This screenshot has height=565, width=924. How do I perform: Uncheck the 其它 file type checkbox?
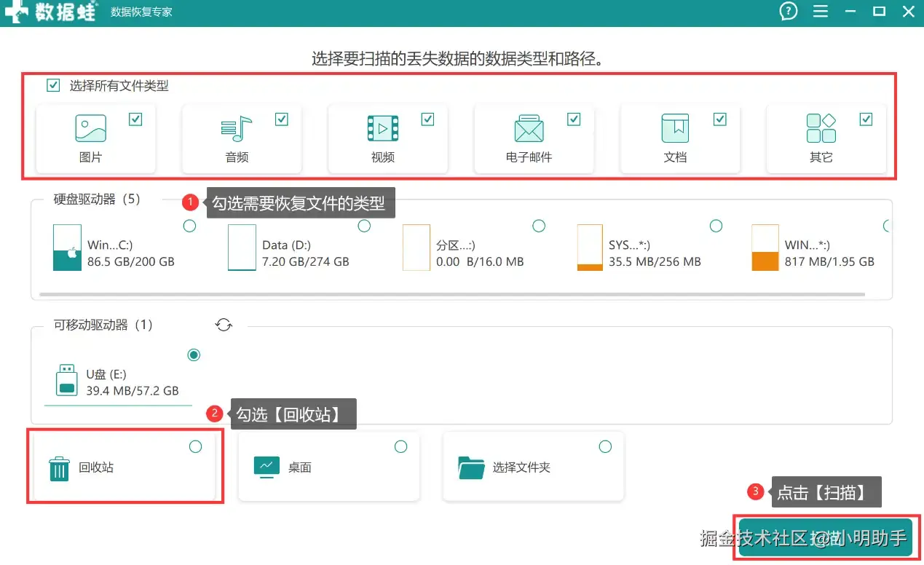866,119
